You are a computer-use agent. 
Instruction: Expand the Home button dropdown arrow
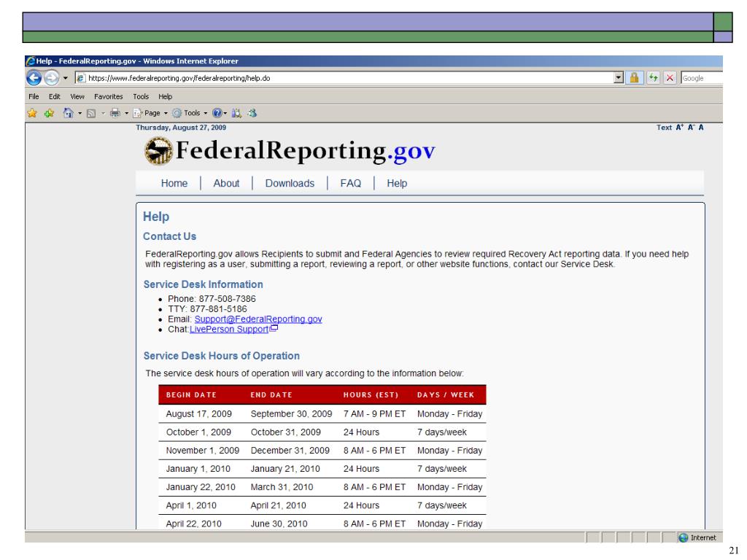click(x=80, y=113)
